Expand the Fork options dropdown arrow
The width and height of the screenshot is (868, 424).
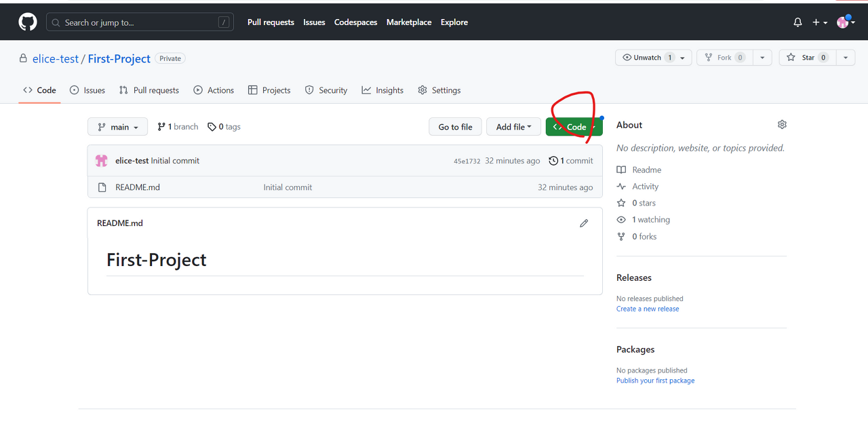tap(763, 58)
